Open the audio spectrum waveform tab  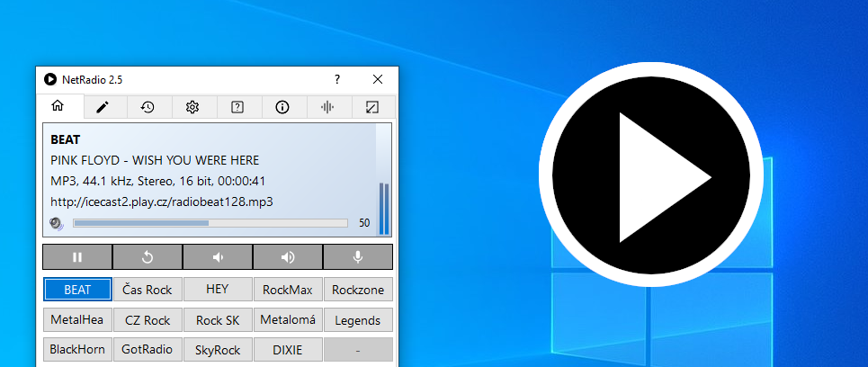(x=327, y=107)
